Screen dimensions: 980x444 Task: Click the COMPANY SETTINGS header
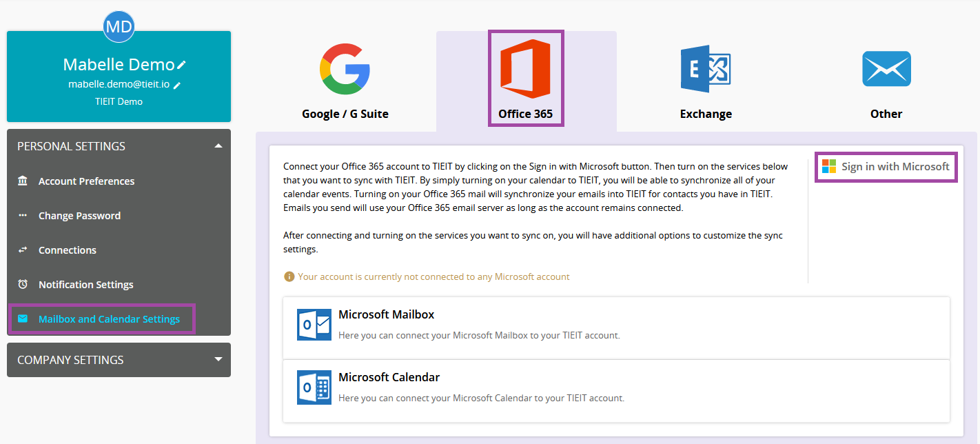(119, 359)
